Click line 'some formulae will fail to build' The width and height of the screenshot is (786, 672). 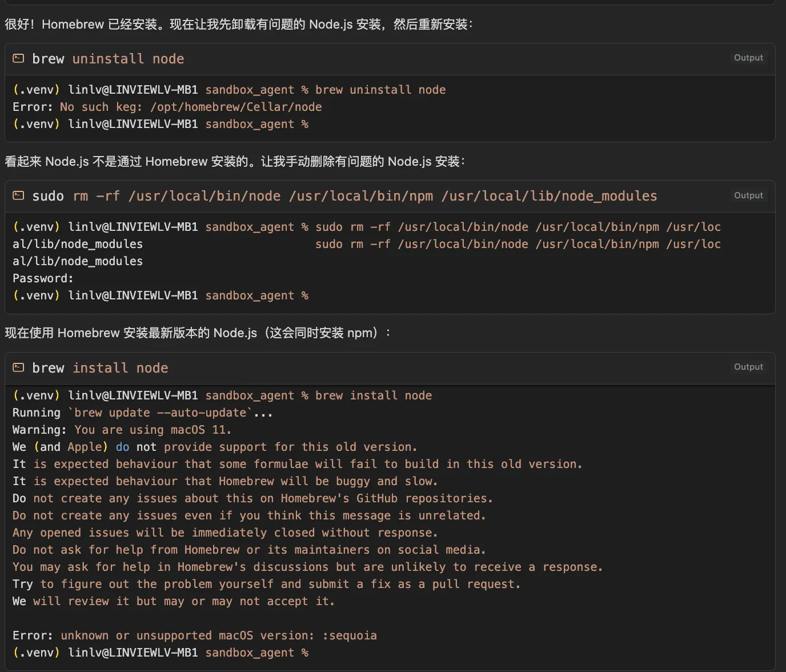298,464
